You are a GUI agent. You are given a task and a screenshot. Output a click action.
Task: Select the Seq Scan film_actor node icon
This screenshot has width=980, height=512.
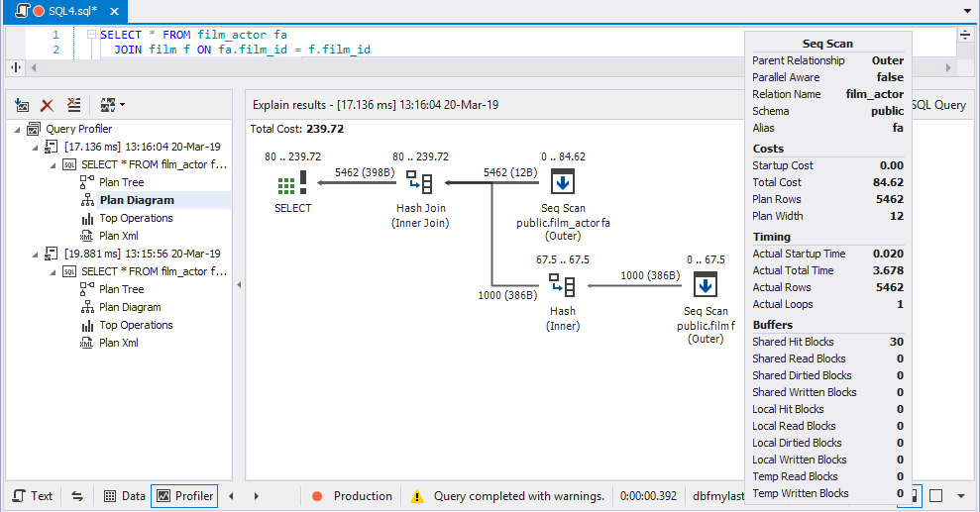coord(563,182)
